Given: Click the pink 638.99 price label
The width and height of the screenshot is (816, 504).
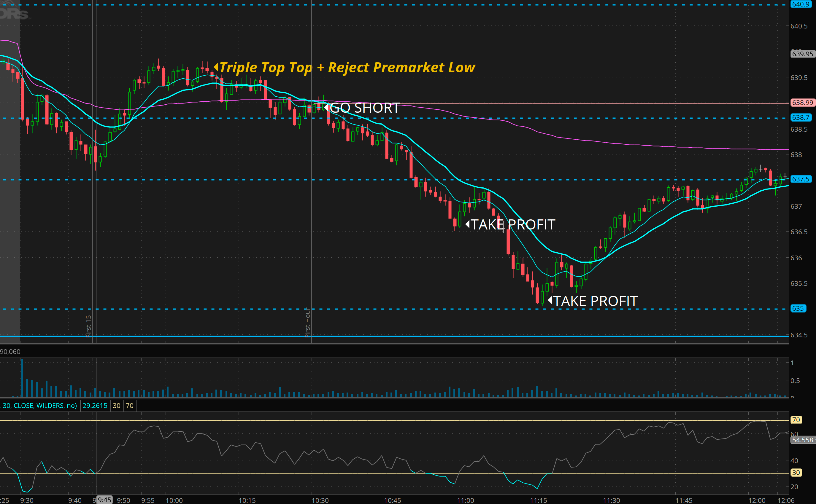Looking at the screenshot, I should pos(802,103).
